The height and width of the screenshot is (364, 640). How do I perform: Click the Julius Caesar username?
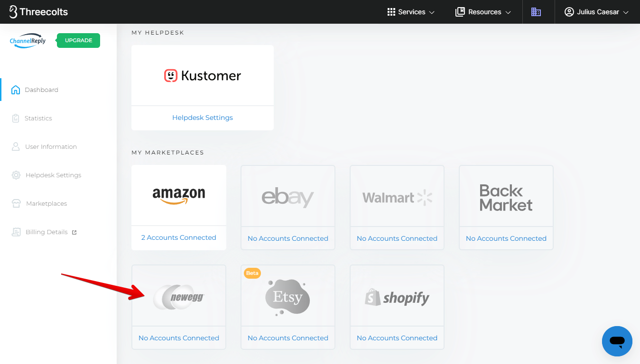[x=598, y=12]
